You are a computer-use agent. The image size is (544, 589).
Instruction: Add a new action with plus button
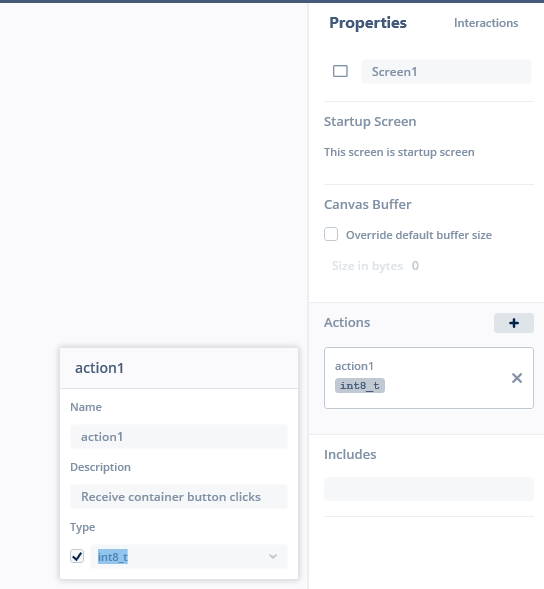pyautogui.click(x=514, y=323)
